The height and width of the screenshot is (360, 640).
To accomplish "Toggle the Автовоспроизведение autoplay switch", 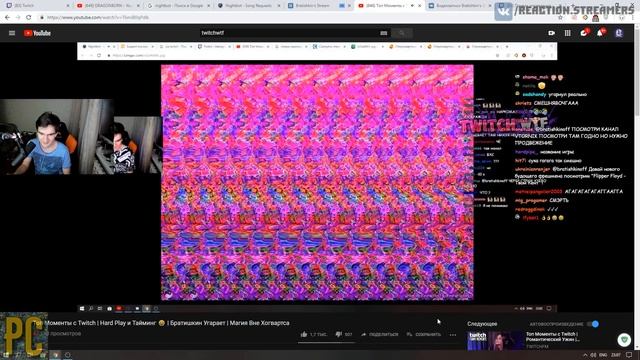I will [x=593, y=324].
